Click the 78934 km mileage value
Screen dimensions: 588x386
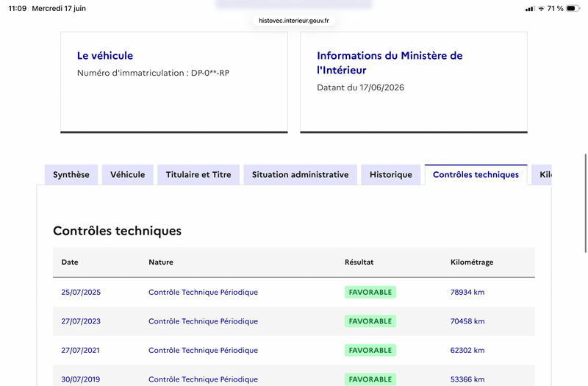tap(467, 292)
